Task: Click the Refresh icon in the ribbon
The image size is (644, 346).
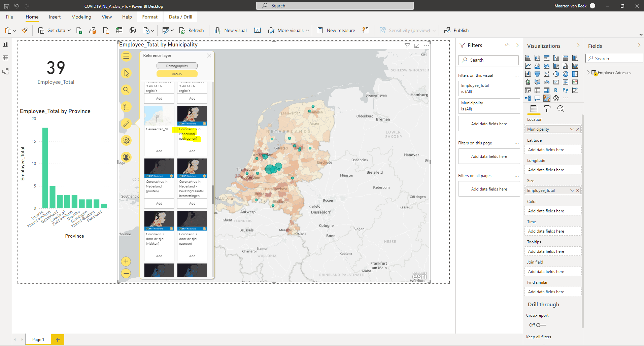Action: coord(183,30)
